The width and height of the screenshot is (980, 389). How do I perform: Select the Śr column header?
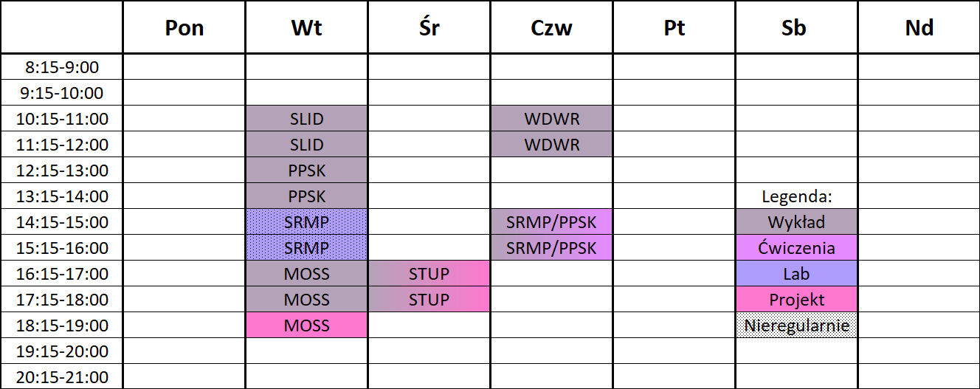click(429, 27)
